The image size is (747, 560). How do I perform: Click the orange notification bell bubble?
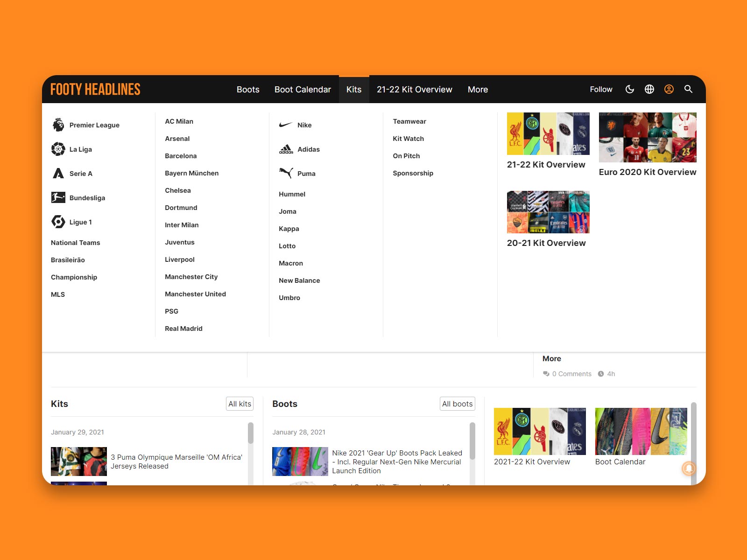689,468
